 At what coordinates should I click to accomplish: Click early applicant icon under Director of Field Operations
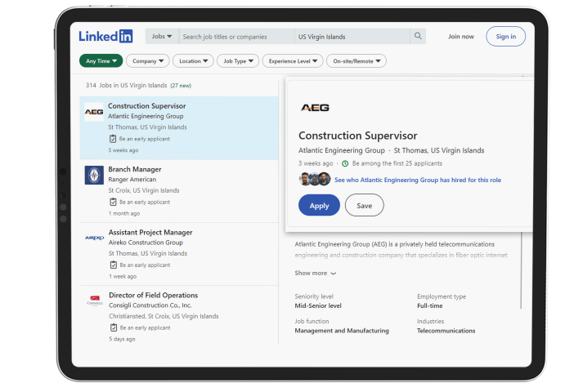click(x=114, y=327)
